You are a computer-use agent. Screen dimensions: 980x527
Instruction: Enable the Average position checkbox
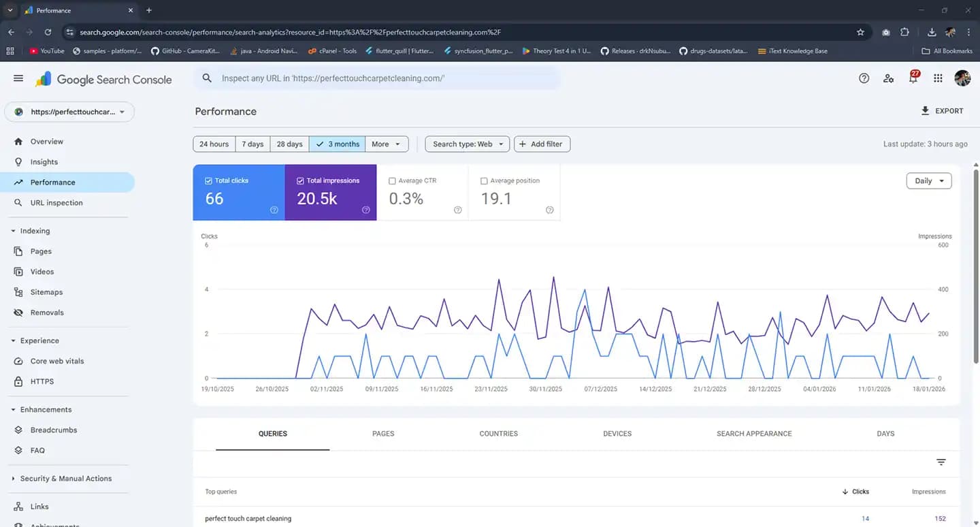[x=484, y=181]
